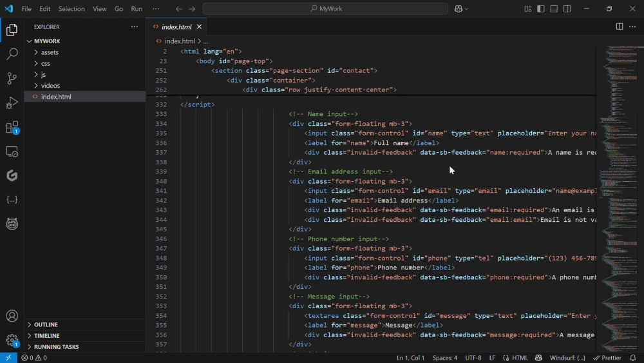Select the index.html editor tab
This screenshot has height=363, width=644.
(x=178, y=26)
